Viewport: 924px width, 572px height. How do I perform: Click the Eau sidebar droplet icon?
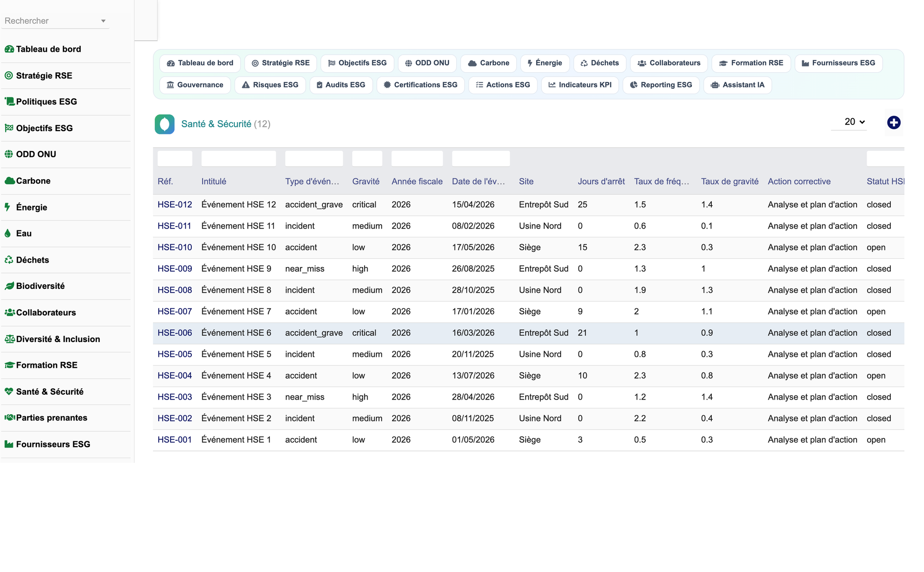pyautogui.click(x=8, y=233)
